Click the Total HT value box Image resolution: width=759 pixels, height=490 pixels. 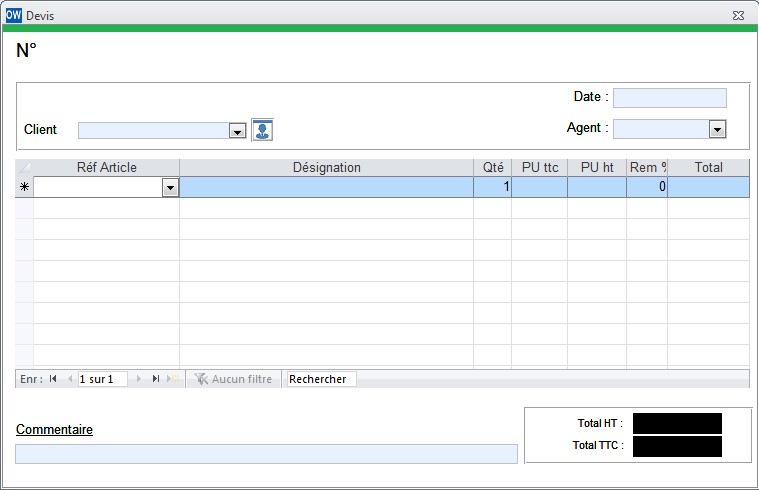coord(677,424)
